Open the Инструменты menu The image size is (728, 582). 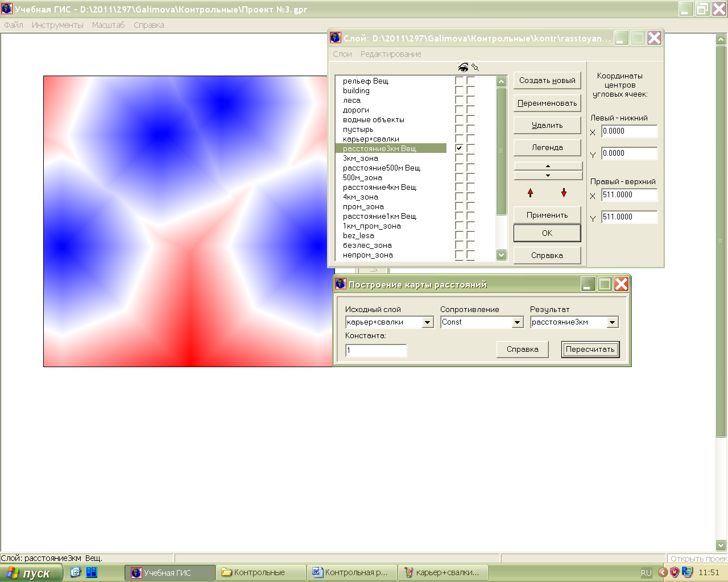[57, 25]
